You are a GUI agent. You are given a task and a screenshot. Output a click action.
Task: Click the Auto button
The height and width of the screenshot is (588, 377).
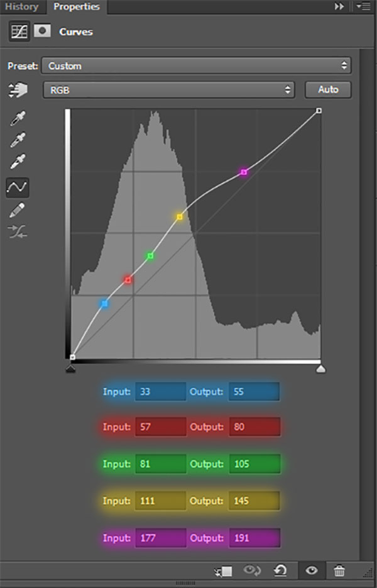(328, 90)
